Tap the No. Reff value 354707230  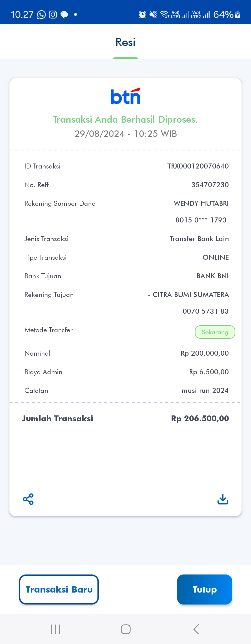pyautogui.click(x=210, y=185)
